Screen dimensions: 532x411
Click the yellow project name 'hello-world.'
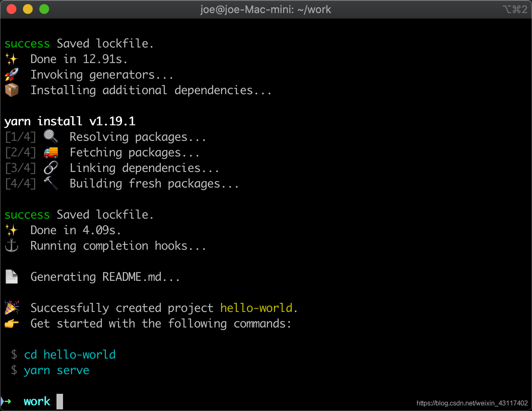pos(259,308)
